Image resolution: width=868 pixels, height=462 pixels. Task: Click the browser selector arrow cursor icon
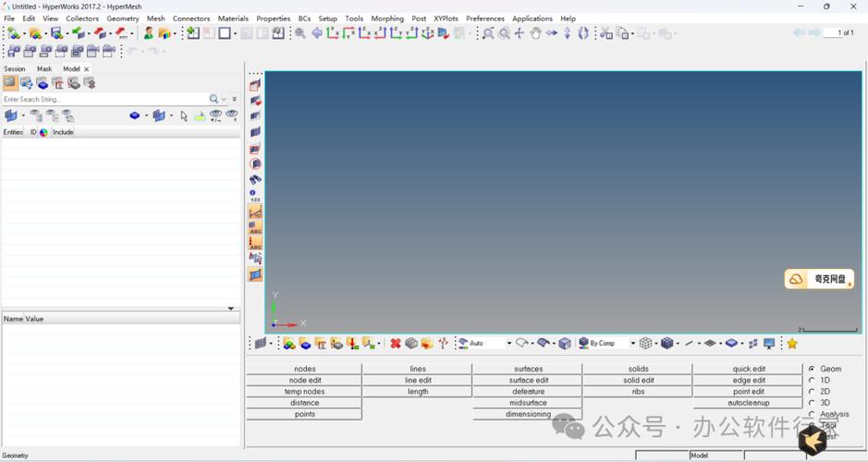click(184, 115)
